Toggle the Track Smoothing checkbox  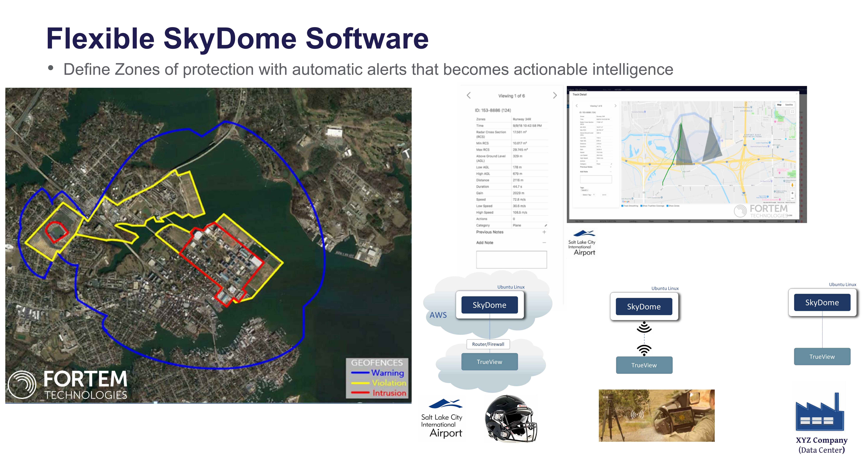pyautogui.click(x=622, y=206)
